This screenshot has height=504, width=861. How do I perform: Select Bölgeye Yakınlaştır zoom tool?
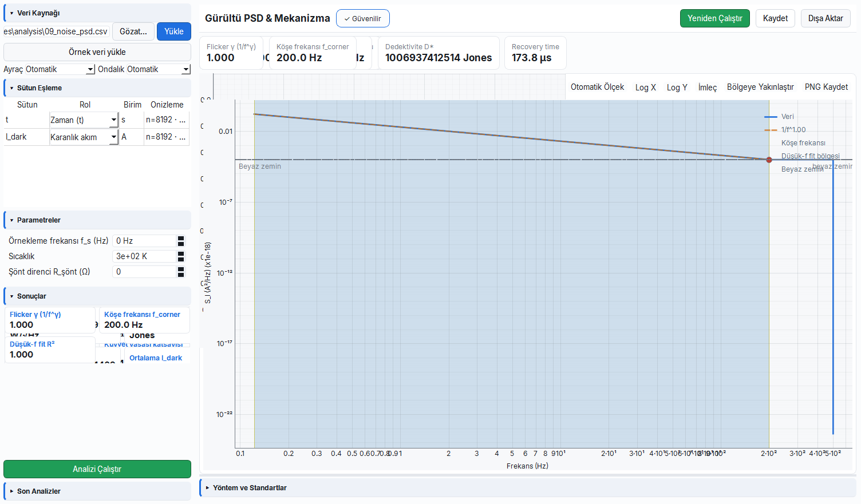760,87
